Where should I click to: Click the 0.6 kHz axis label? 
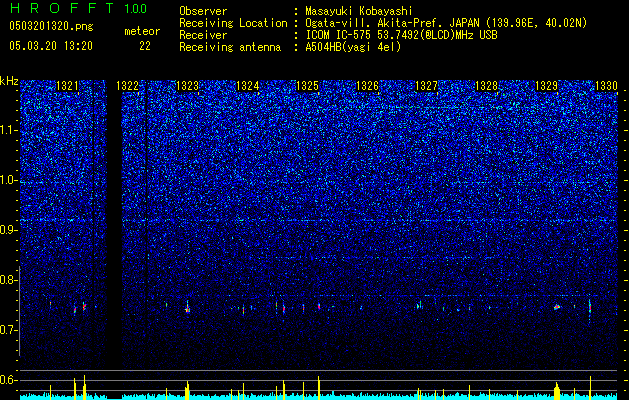click(9, 380)
